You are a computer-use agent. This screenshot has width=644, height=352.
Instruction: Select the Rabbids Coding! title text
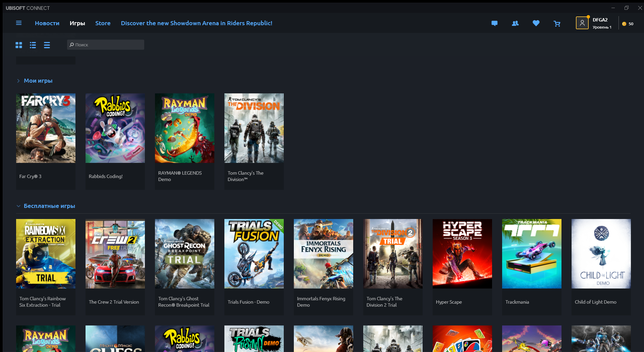106,176
